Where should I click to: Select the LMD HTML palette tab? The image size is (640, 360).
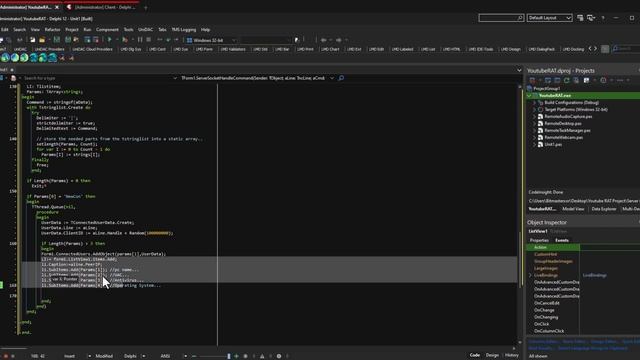(451, 49)
